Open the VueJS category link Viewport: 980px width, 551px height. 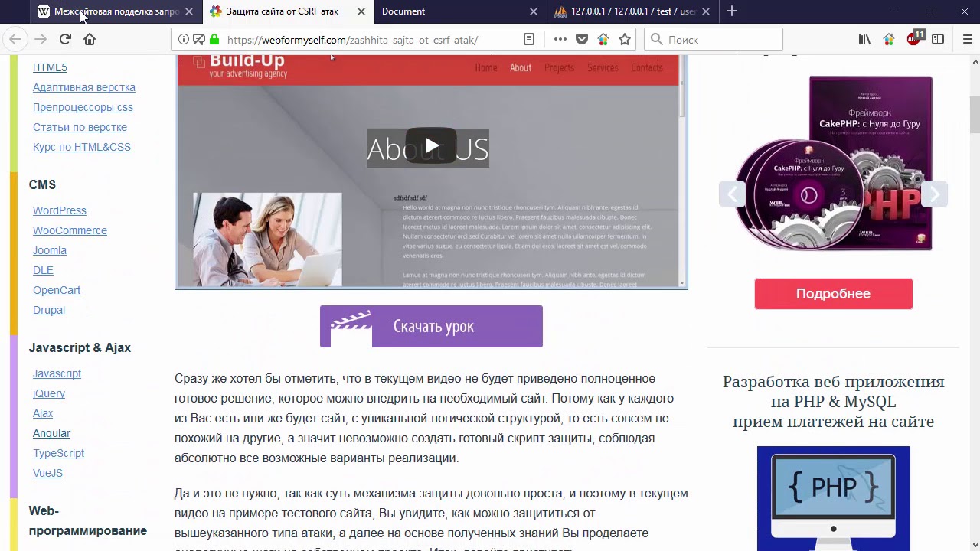click(47, 473)
